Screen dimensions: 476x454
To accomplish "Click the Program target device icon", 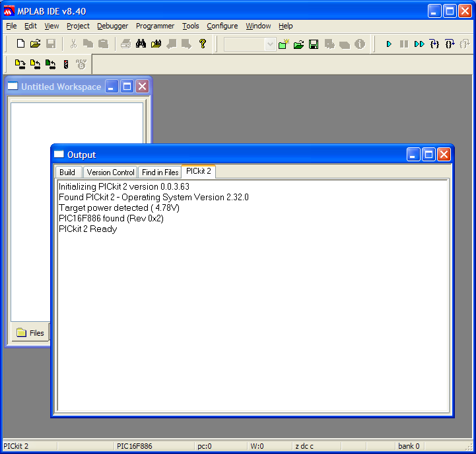I will (20, 64).
